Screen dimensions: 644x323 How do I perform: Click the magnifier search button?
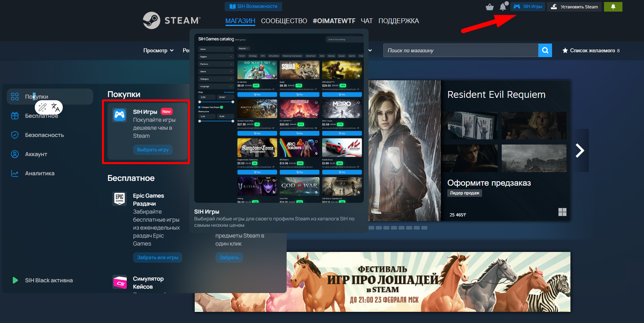pyautogui.click(x=545, y=50)
